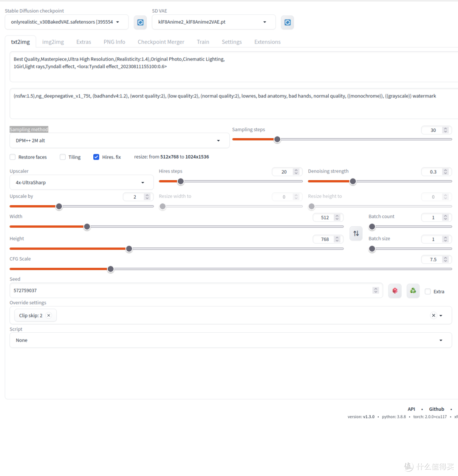Image resolution: width=458 pixels, height=476 pixels.
Task: Open the Script dropdown showing None
Action: (230, 340)
